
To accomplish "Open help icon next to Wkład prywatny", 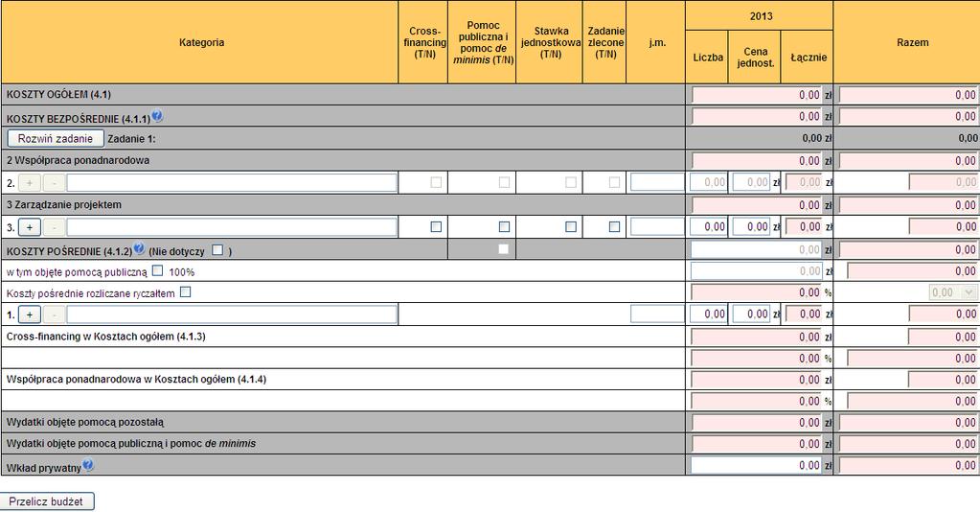I will click(88, 465).
